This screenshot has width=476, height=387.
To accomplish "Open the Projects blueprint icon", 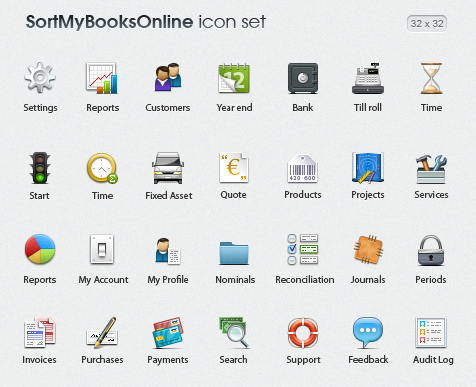I will pos(368,168).
